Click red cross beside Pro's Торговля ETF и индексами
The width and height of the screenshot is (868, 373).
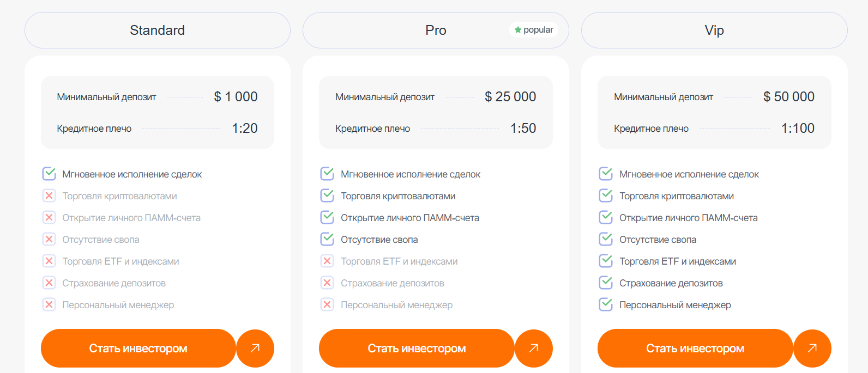click(327, 261)
